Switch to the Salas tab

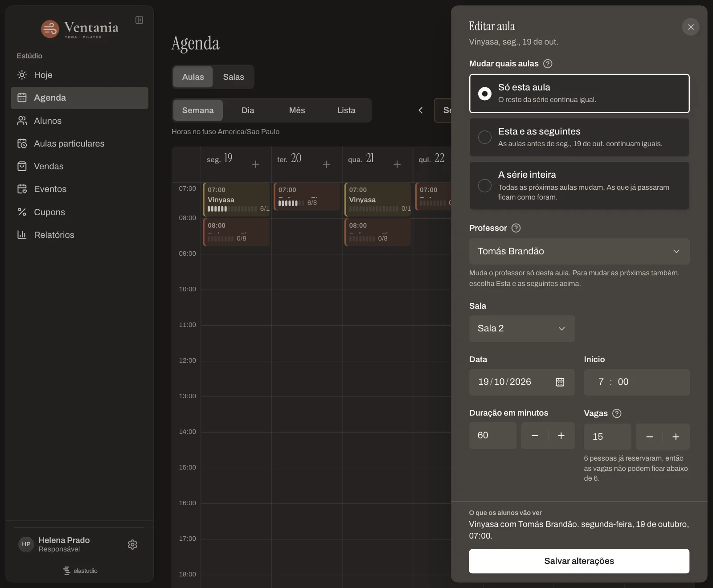click(x=234, y=77)
